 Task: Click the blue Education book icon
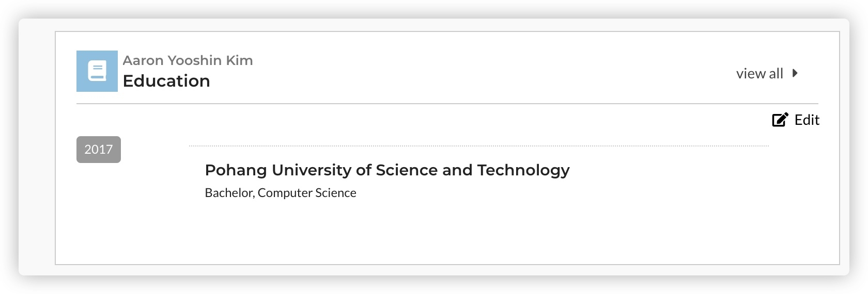point(97,71)
